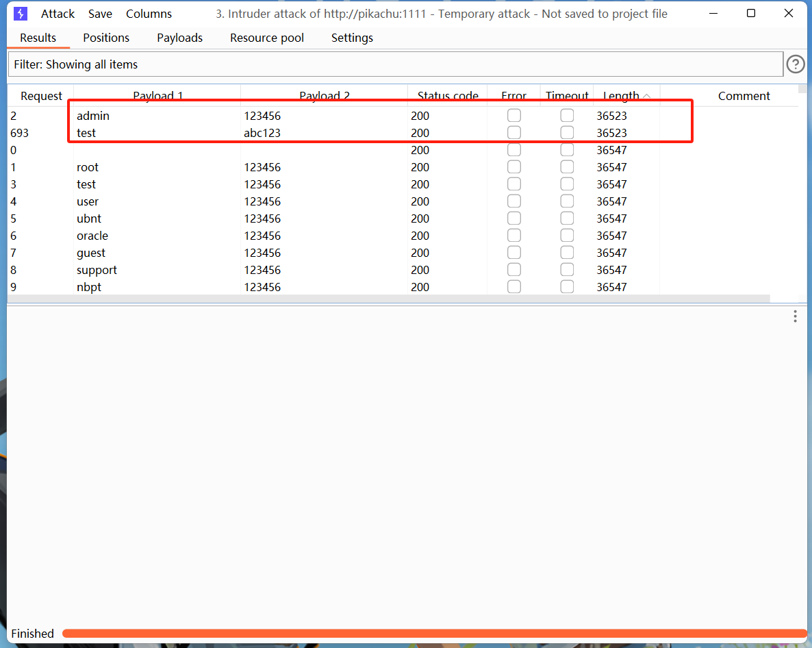Image resolution: width=812 pixels, height=648 pixels.
Task: Sort by the Request column header
Action: pos(41,96)
